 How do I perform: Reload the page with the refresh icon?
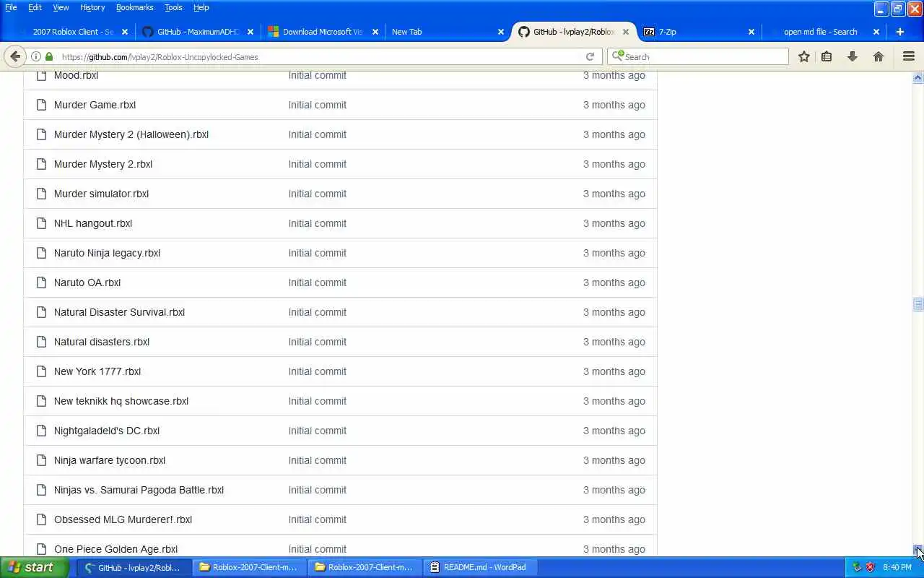point(590,56)
